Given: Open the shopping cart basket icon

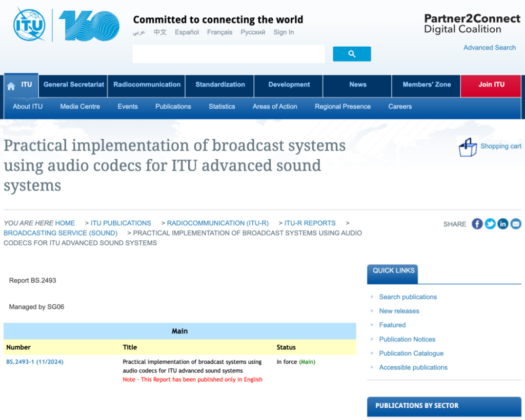Looking at the screenshot, I should click(468, 147).
